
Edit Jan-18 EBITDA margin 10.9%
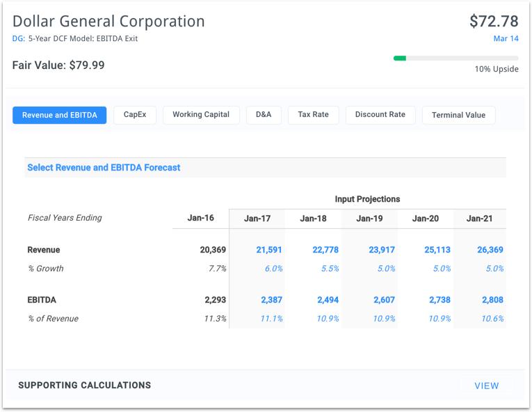tap(328, 319)
